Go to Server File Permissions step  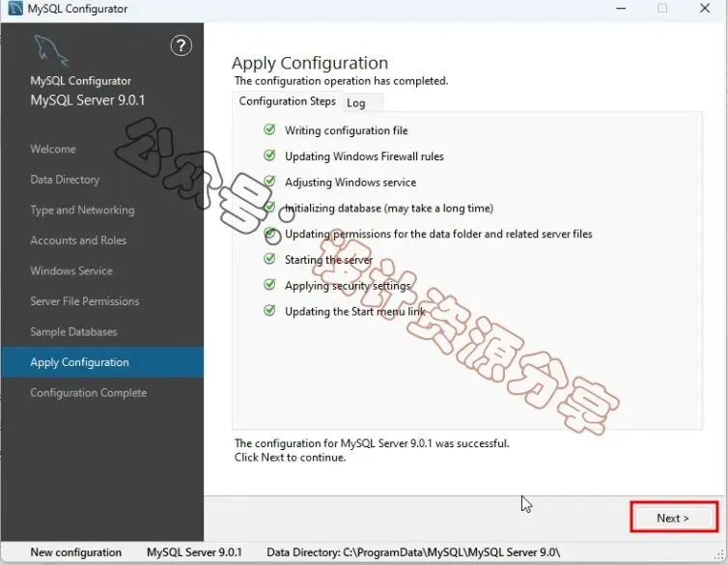point(85,301)
